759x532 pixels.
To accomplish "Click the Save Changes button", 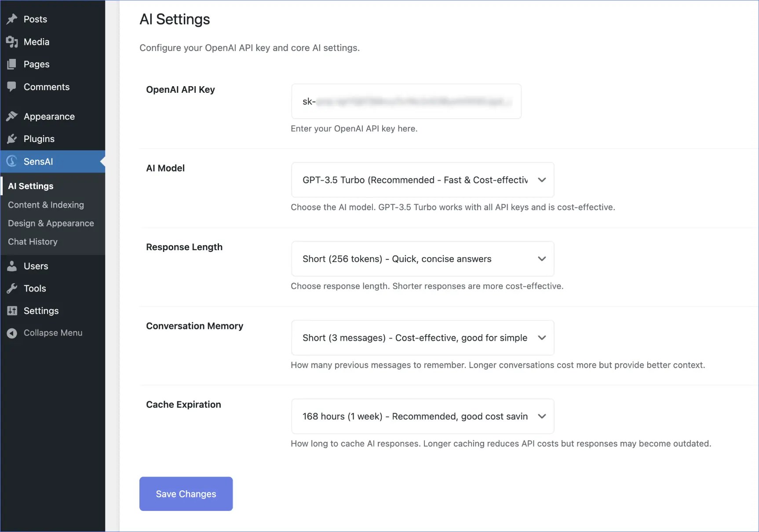I will [186, 494].
